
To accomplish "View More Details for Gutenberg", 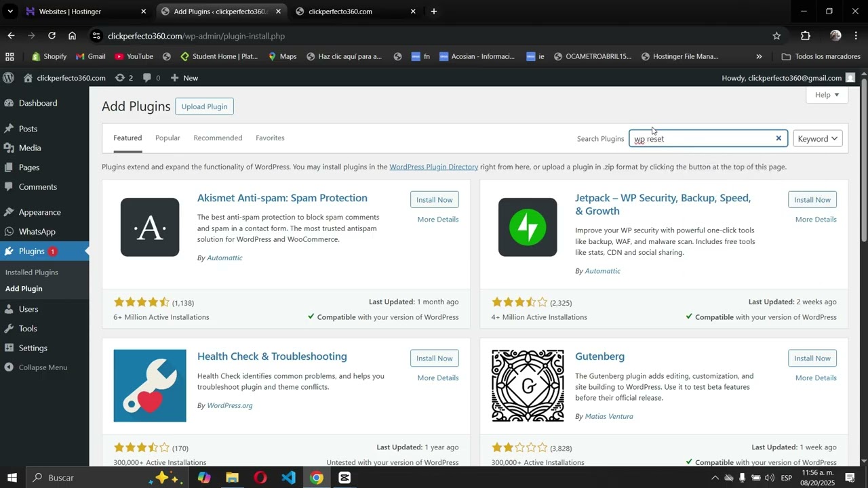I will coord(816,378).
